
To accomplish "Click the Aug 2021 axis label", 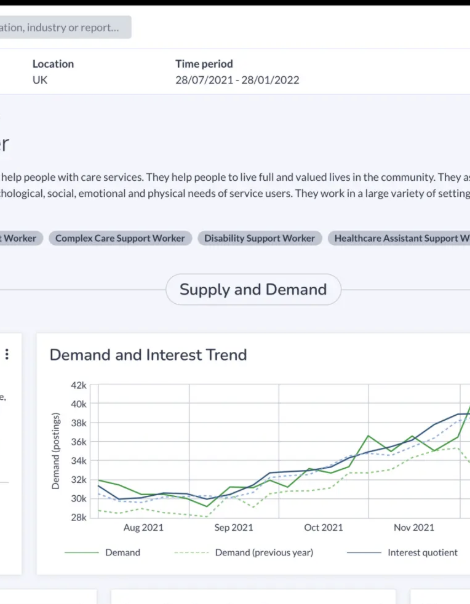I will tap(143, 527).
